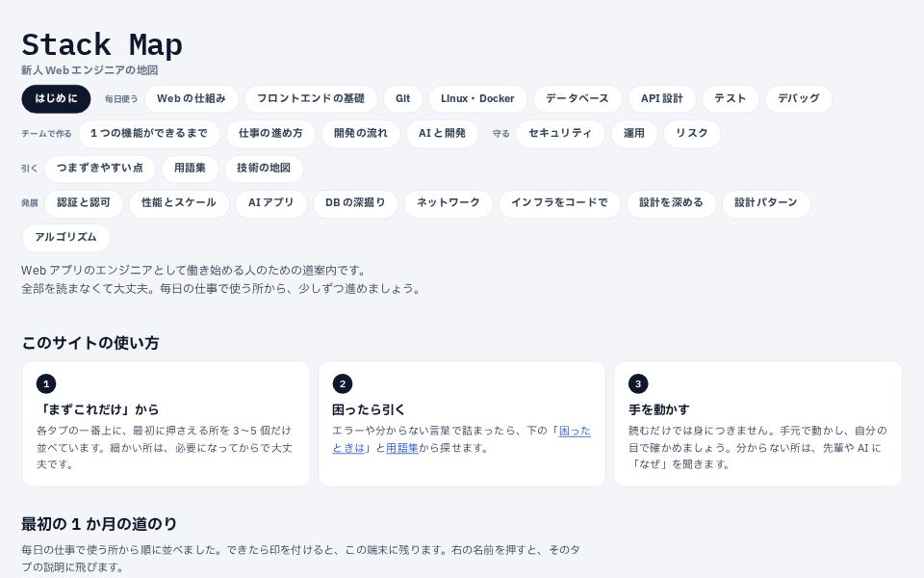Click the 守る group label
924x578 pixels.
[500, 134]
